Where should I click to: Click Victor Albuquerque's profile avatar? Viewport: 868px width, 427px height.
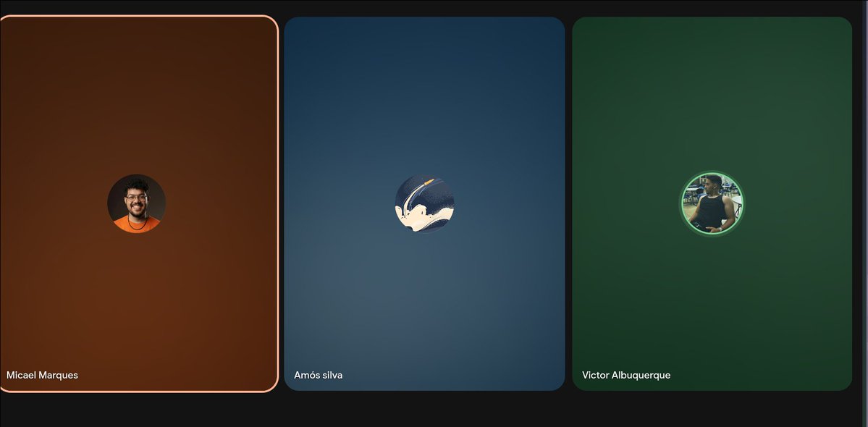[712, 203]
